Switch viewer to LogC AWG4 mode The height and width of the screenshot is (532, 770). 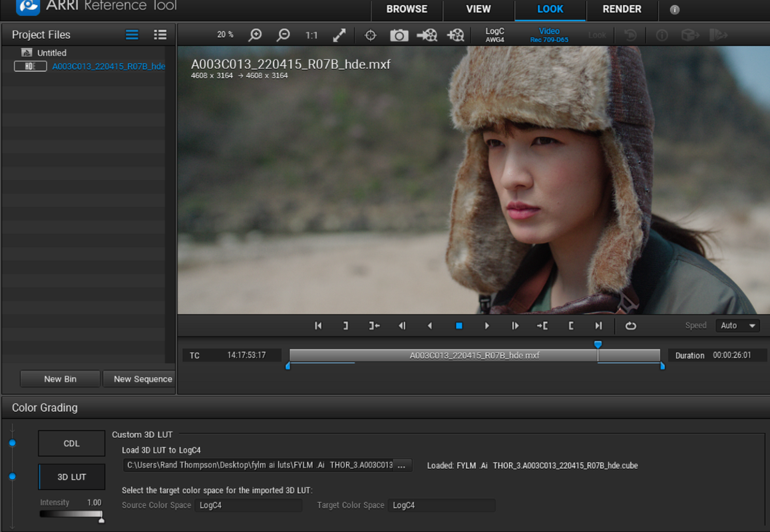click(494, 35)
